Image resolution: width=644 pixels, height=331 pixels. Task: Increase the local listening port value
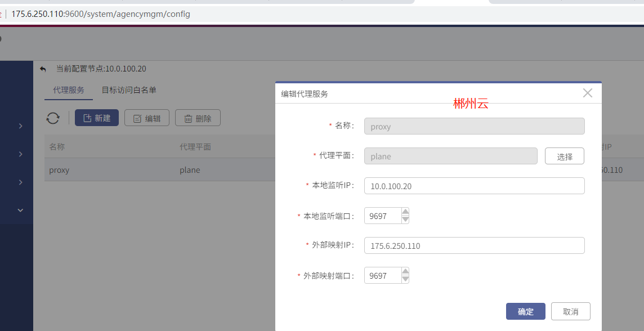click(405, 212)
